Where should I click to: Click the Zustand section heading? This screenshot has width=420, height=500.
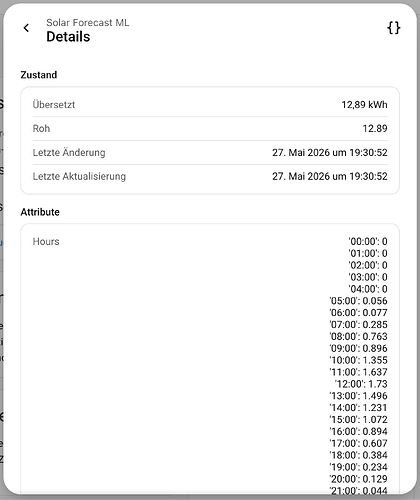pyautogui.click(x=39, y=75)
